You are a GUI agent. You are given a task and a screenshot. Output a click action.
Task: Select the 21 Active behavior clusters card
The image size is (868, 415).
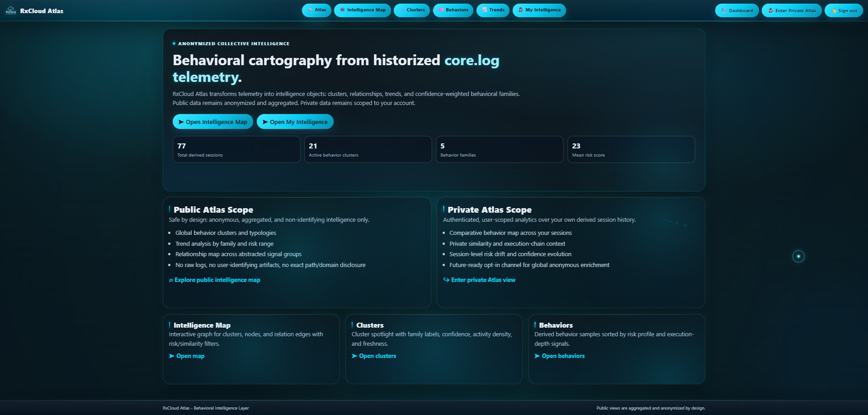[368, 149]
